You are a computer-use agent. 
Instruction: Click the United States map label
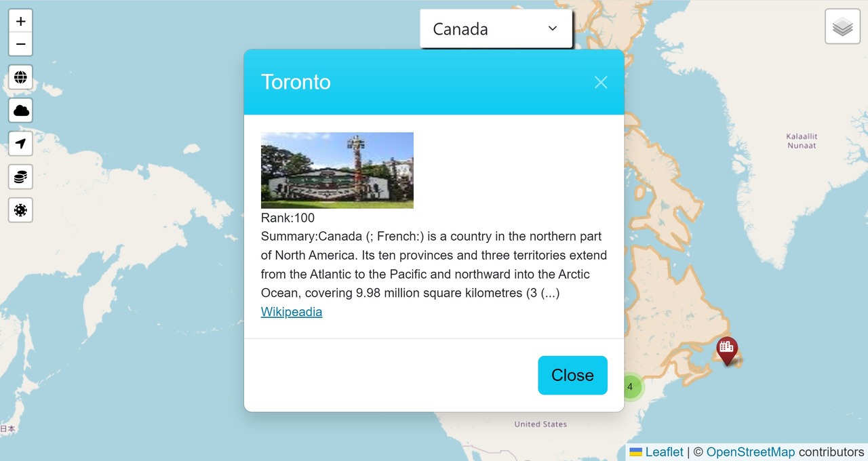(540, 424)
